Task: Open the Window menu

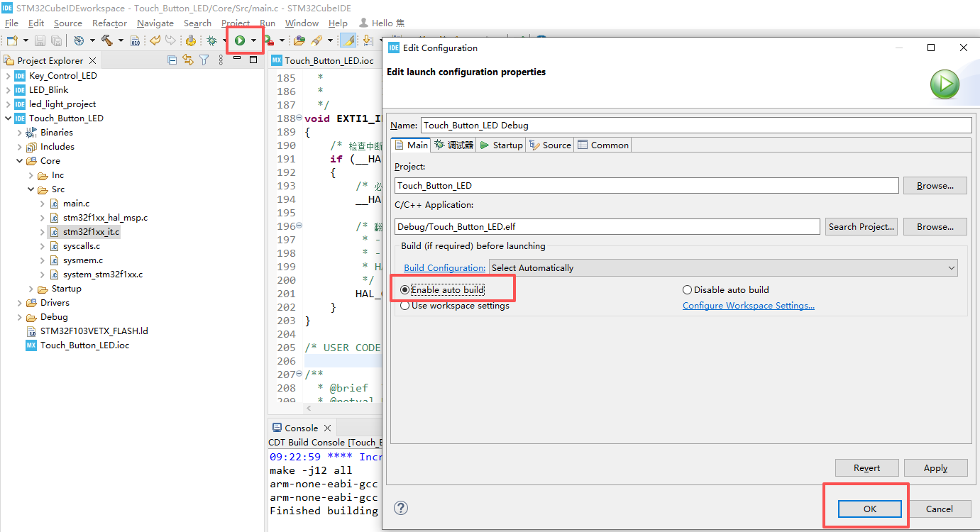Action: 302,23
